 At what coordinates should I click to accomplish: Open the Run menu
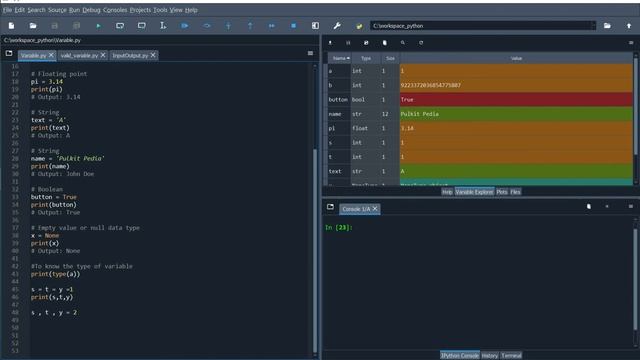click(74, 10)
